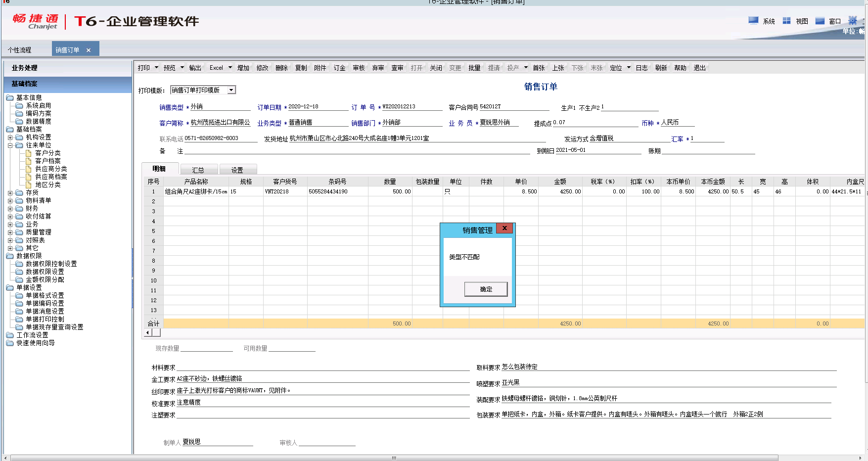Click the grid horizontal scroll left arrow
Viewport: 868px width, 461px height.
coord(147,332)
